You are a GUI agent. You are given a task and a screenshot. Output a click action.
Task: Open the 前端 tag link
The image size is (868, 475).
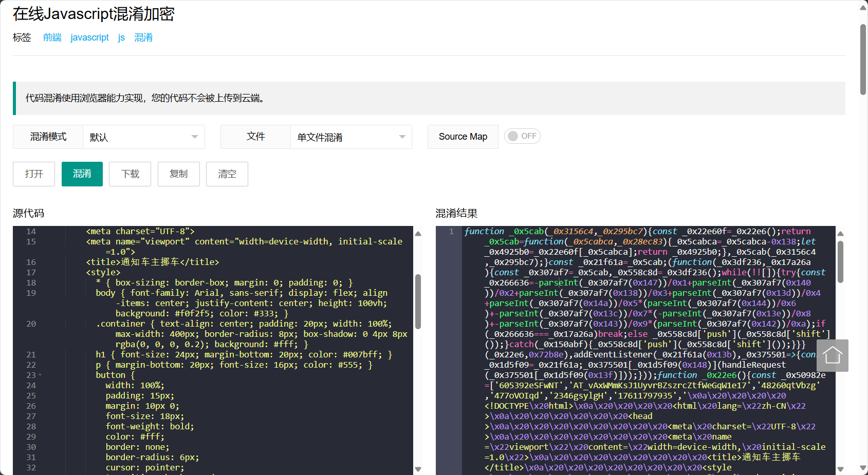[52, 37]
